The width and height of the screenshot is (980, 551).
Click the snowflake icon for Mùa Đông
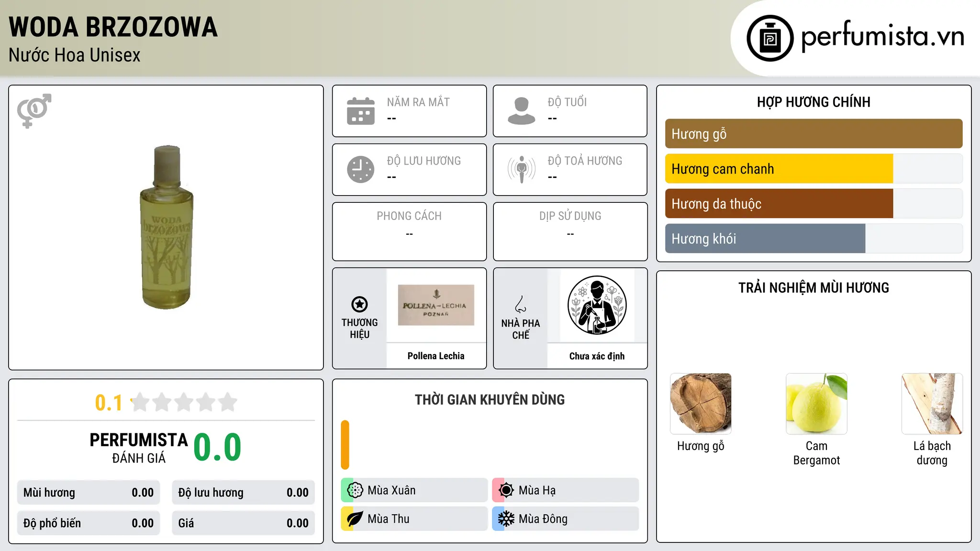506,519
